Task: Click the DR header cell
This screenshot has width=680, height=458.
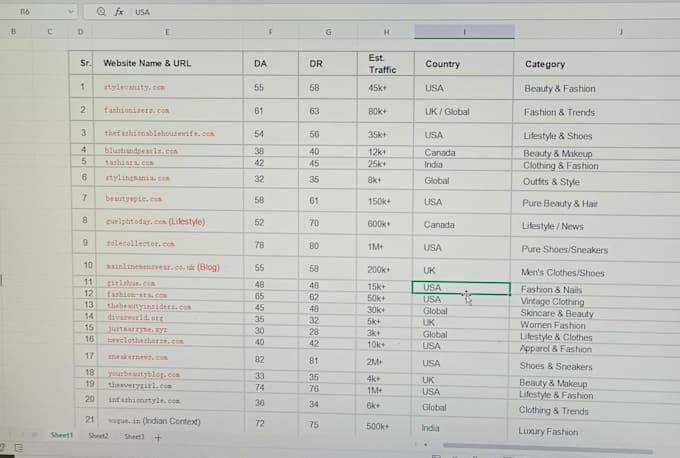Action: pyautogui.click(x=328, y=64)
